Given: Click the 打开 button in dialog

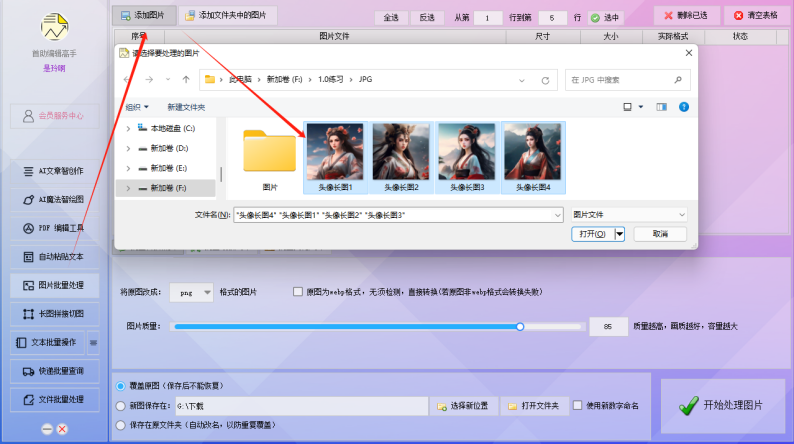Looking at the screenshot, I should [x=592, y=234].
